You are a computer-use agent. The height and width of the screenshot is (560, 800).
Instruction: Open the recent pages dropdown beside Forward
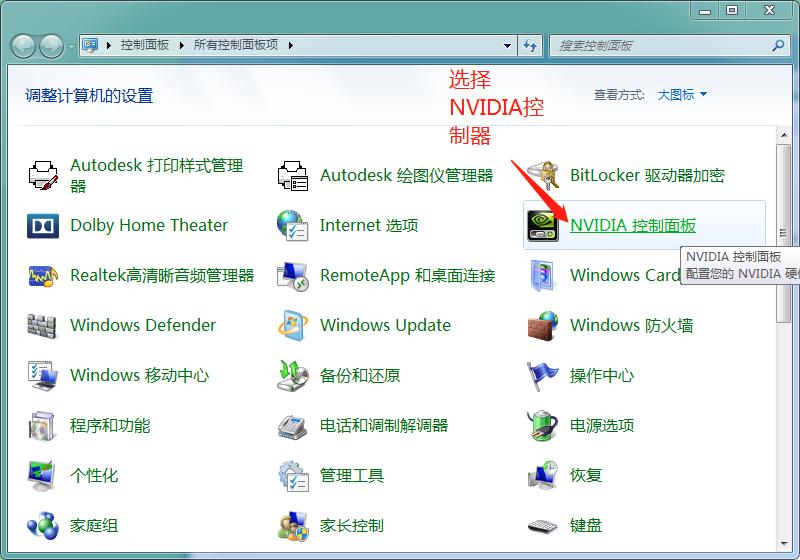tap(71, 46)
